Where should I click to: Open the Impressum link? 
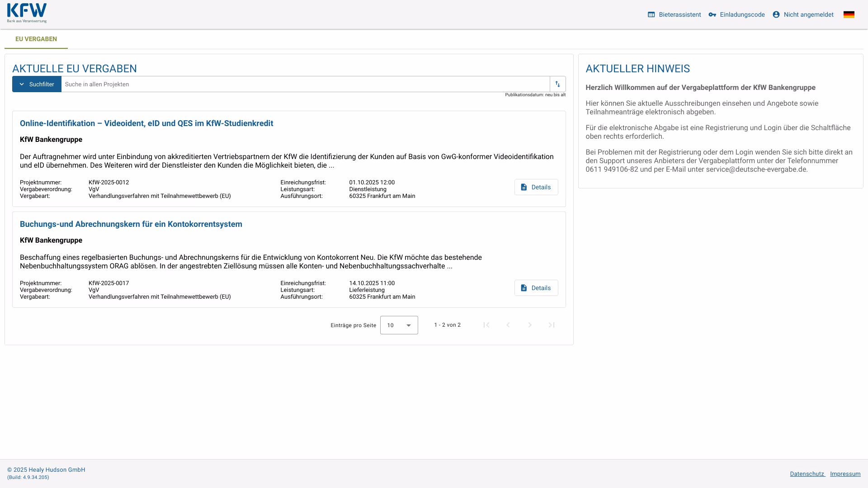tap(845, 474)
